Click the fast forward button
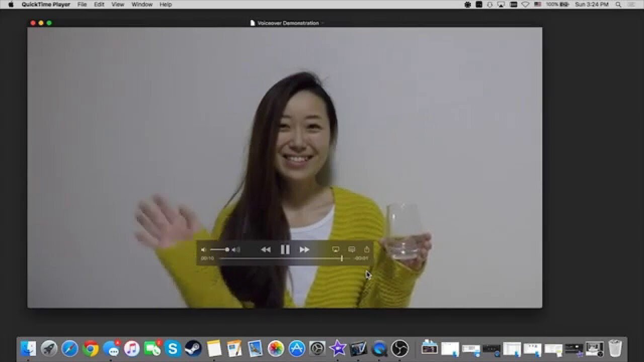 pyautogui.click(x=304, y=249)
